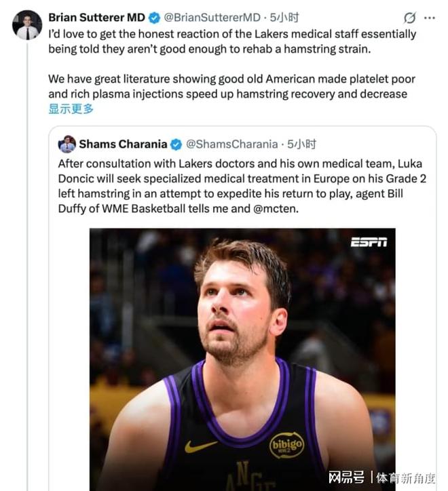Click the bibigo patch on the jersey
Screen dimensions: 448x491
point(287,446)
